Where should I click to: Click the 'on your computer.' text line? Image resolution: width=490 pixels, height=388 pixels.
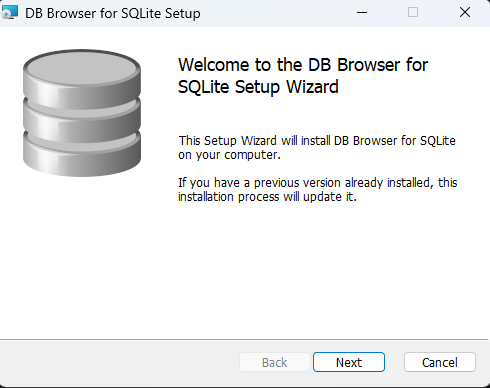[229, 155]
